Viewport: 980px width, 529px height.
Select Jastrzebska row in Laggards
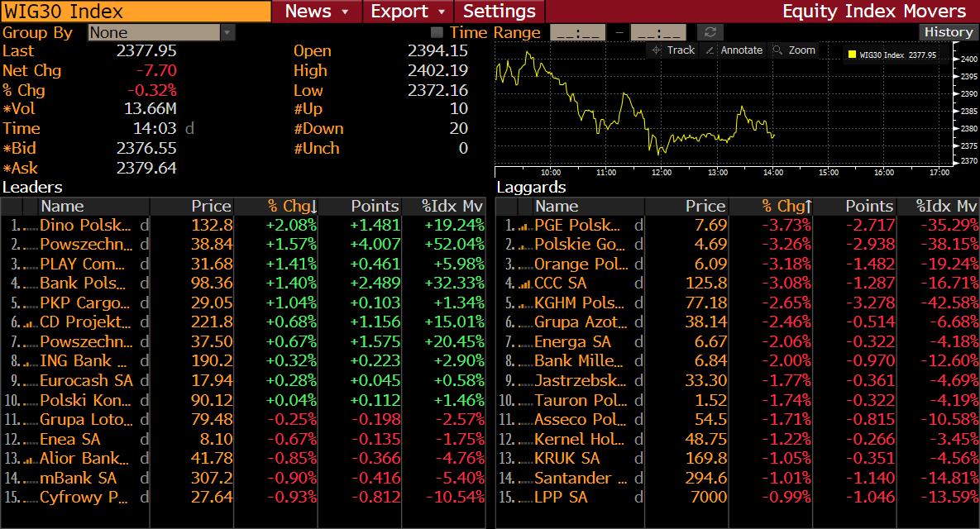[x=738, y=381]
